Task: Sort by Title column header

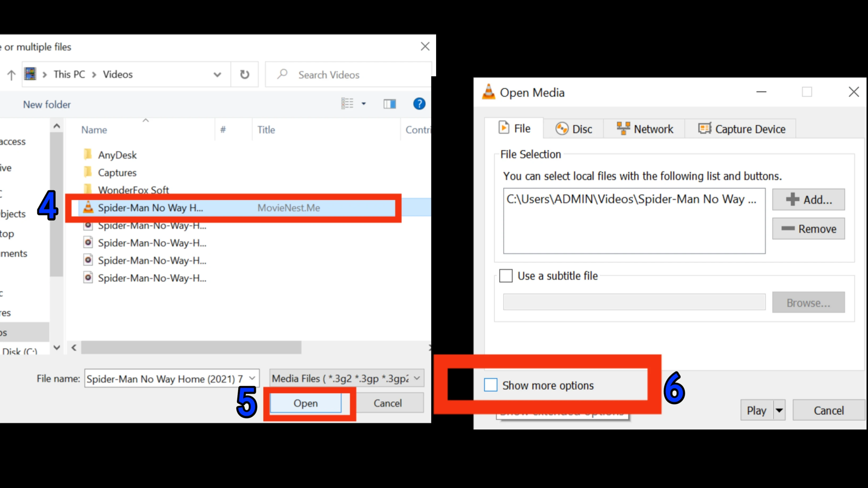Action: [266, 130]
